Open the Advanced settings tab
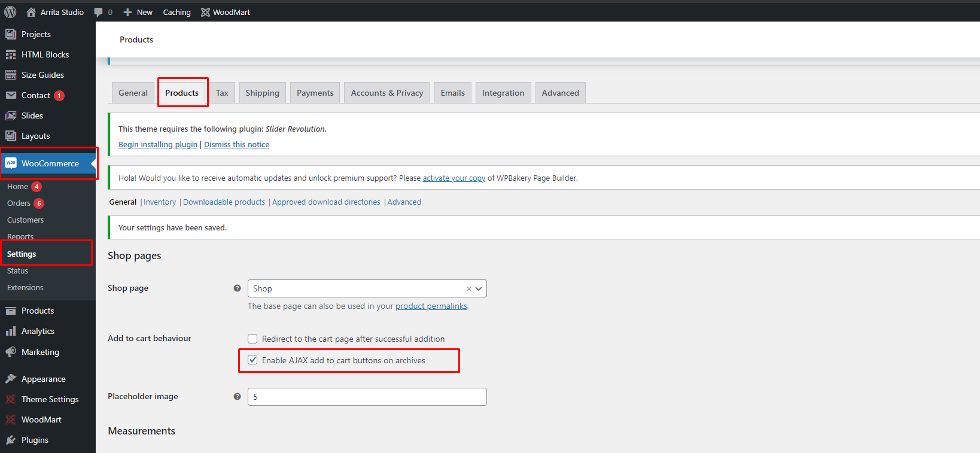The width and height of the screenshot is (980, 453). (561, 93)
